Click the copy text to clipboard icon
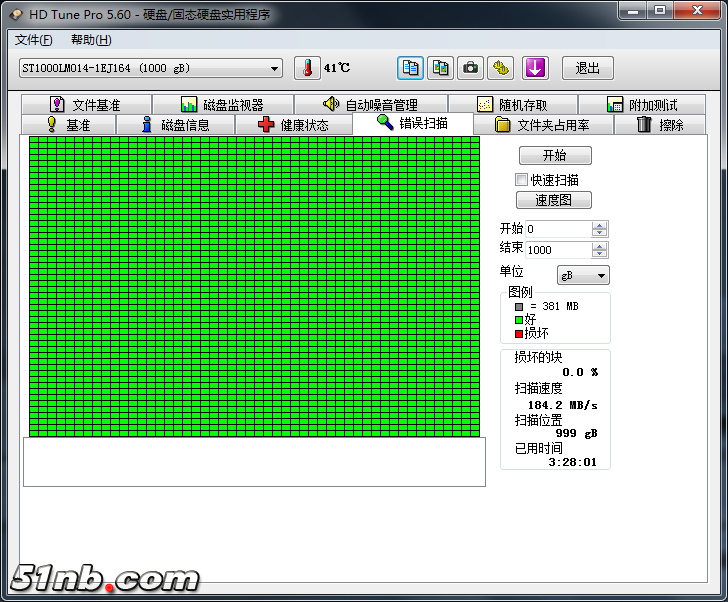The image size is (728, 602). (410, 68)
